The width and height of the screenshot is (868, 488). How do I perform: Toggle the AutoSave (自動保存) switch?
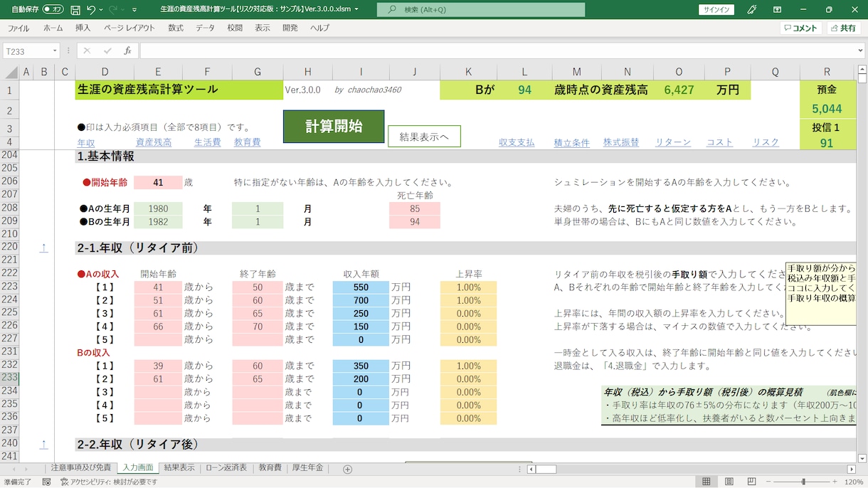pos(53,9)
